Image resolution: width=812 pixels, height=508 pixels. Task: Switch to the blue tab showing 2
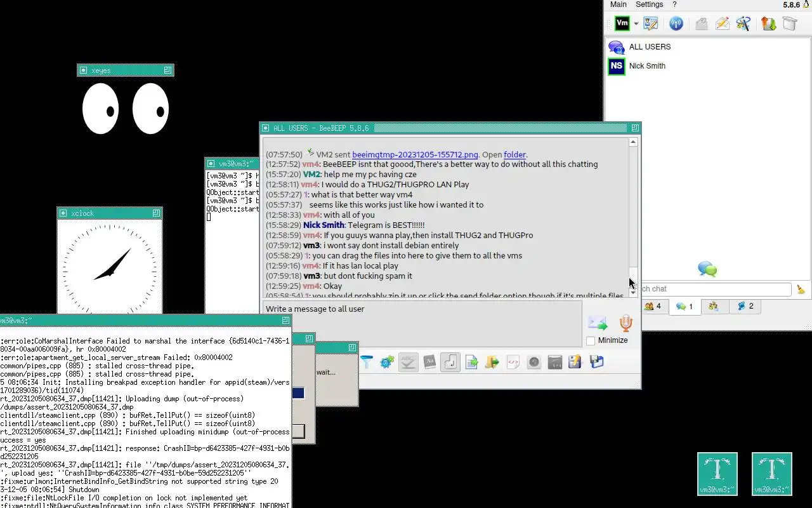[745, 306]
